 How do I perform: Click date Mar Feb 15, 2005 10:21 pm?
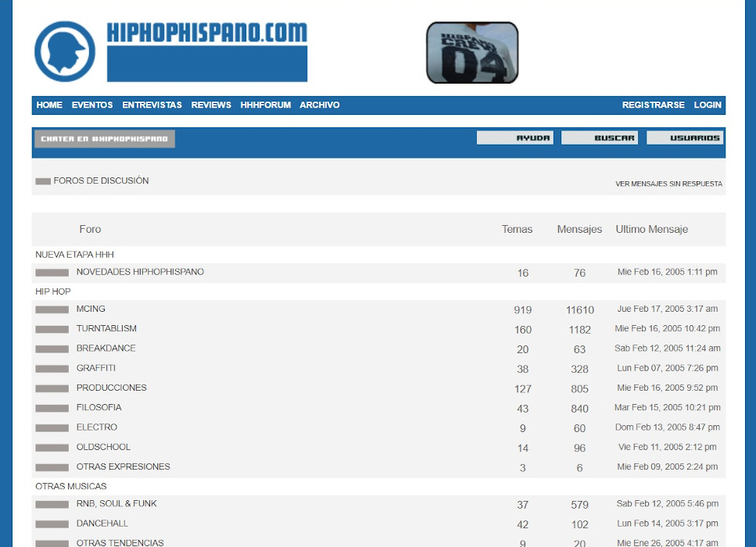(668, 408)
